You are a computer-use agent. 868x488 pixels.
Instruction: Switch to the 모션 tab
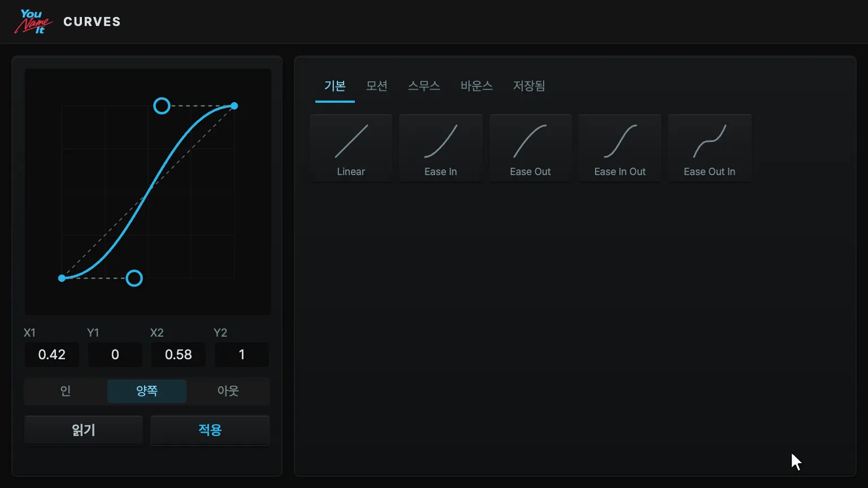[377, 86]
